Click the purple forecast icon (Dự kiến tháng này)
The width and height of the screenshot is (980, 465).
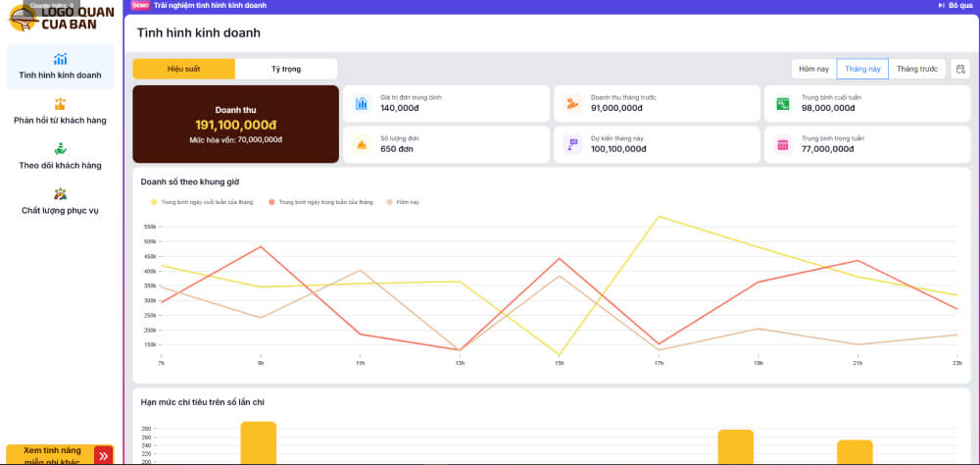572,144
